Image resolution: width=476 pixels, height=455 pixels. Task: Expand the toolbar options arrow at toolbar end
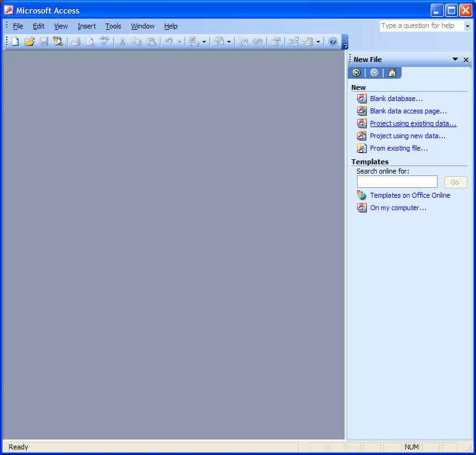coord(345,43)
